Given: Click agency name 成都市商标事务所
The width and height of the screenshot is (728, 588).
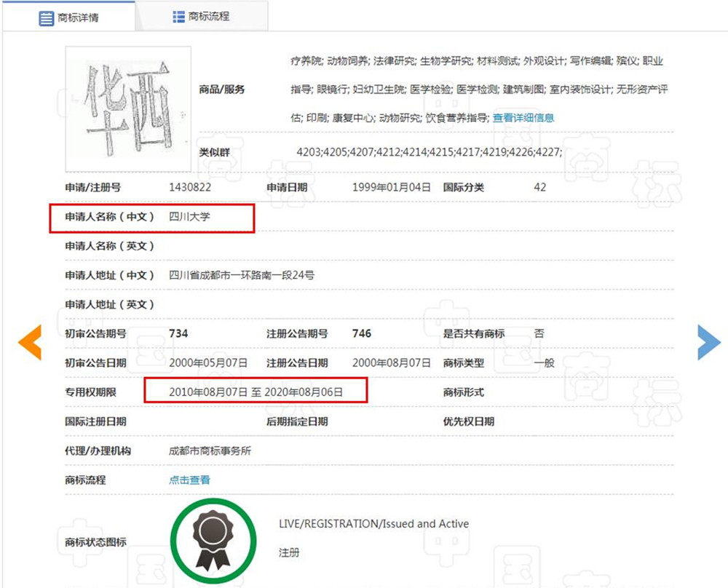Looking at the screenshot, I should click(x=208, y=451).
